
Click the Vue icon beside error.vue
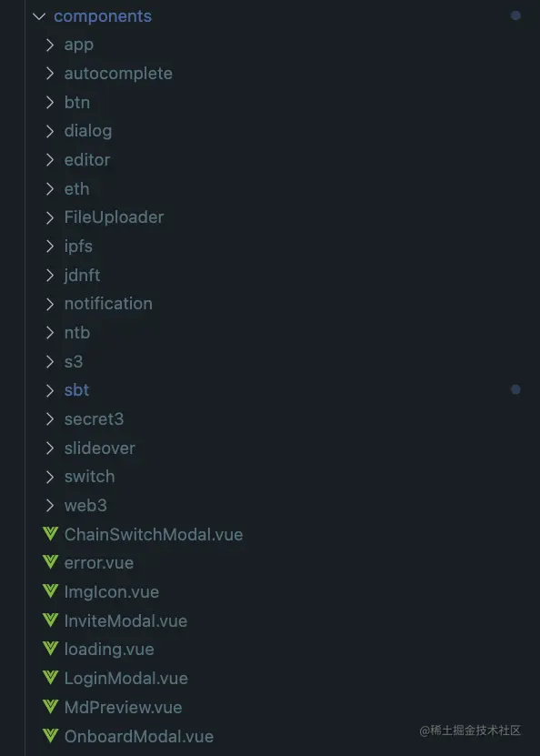coord(51,562)
